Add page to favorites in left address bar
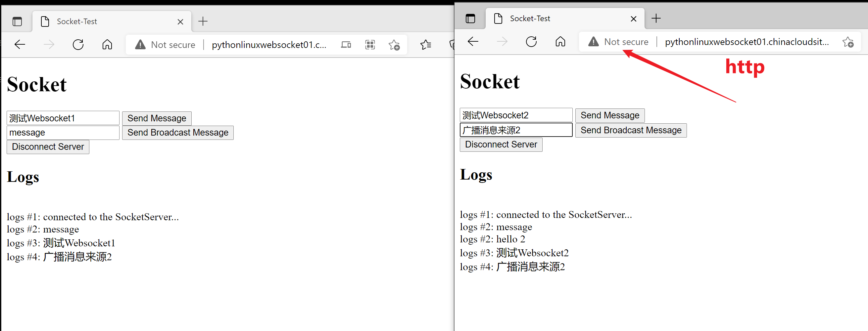The height and width of the screenshot is (331, 868). (394, 44)
